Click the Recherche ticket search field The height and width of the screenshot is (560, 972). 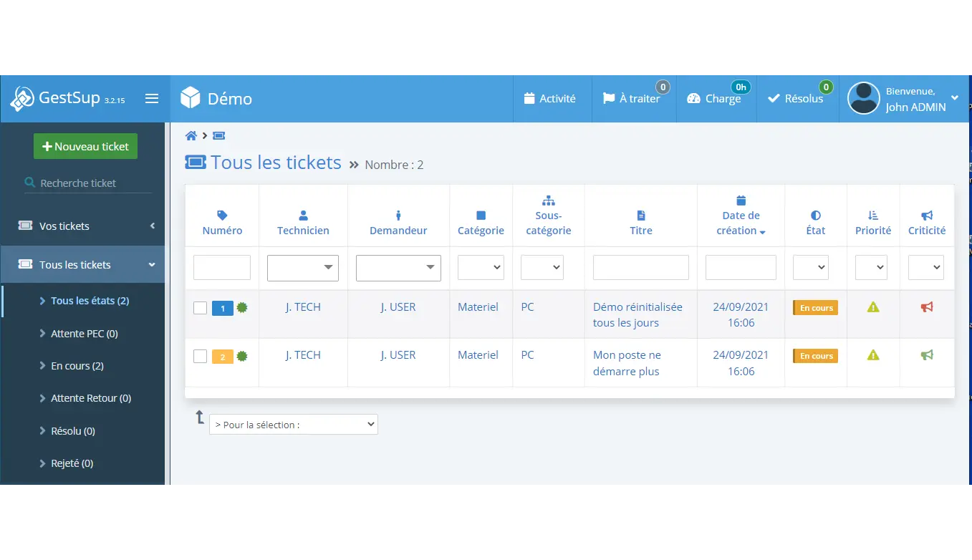tap(85, 183)
